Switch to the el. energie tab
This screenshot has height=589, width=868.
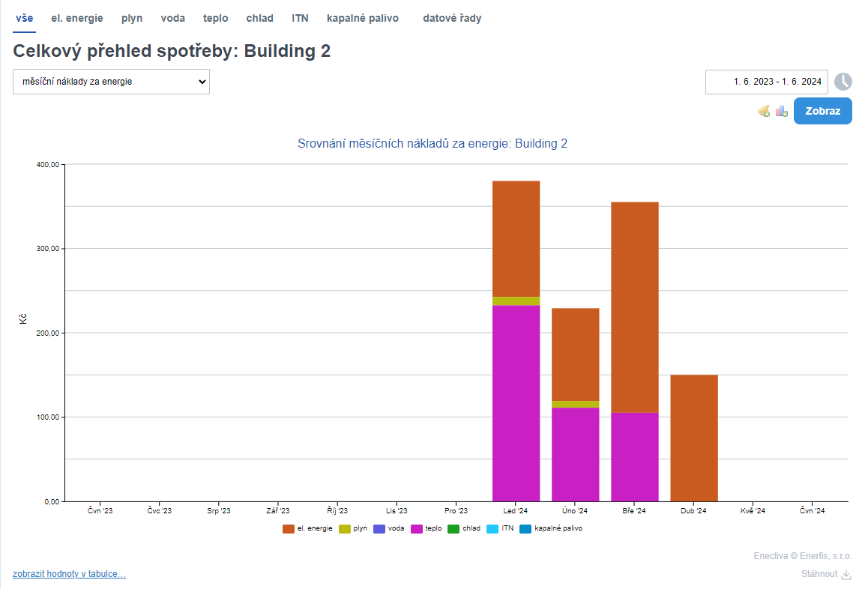[77, 18]
